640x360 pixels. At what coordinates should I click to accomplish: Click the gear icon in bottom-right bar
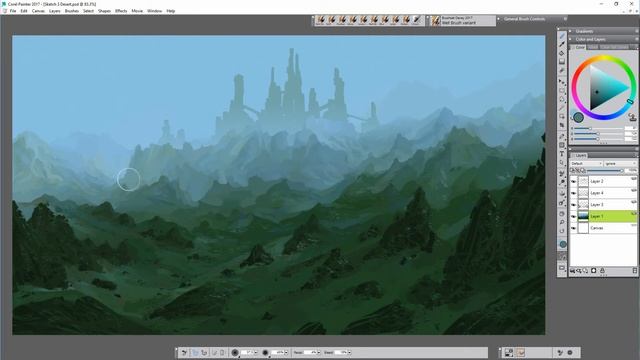point(570,352)
